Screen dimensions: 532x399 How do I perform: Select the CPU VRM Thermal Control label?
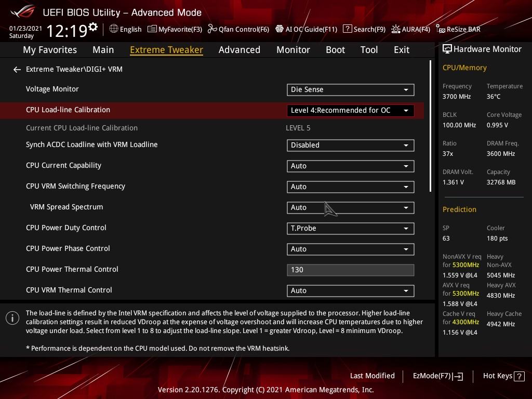click(x=69, y=290)
